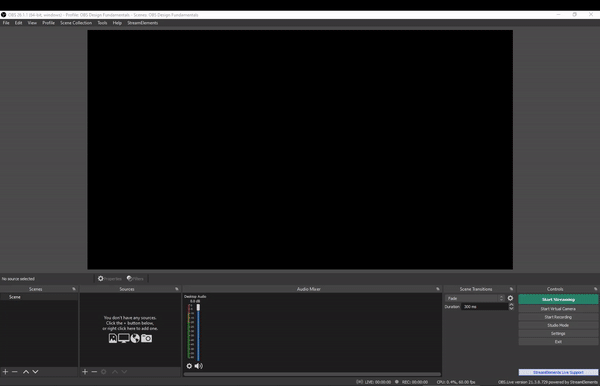Click the Duration input field
This screenshot has width=600, height=386.
484,306
